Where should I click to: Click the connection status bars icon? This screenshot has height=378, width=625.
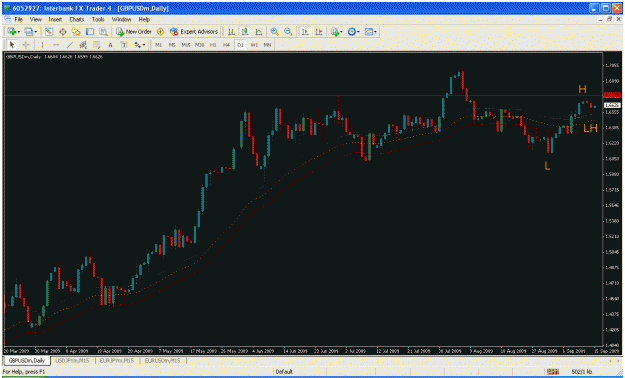[x=552, y=372]
